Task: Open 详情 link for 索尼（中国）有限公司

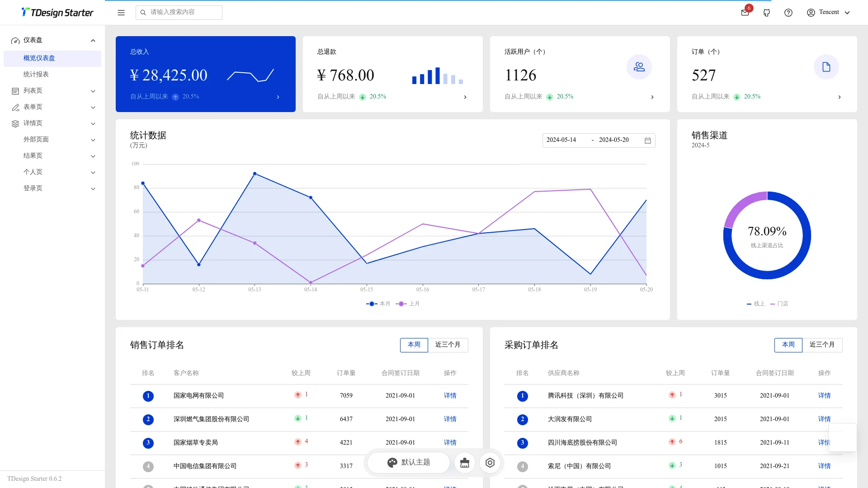Action: (825, 466)
